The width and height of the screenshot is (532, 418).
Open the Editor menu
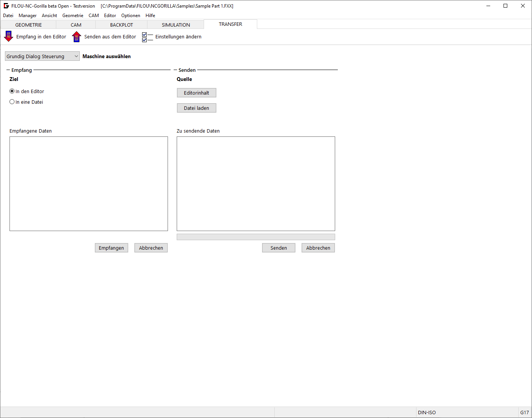click(110, 16)
